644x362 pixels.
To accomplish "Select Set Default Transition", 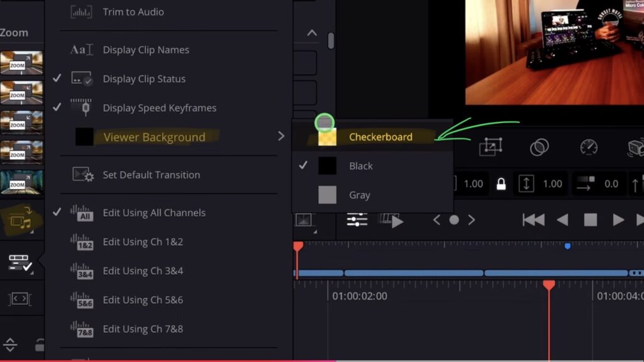I will pyautogui.click(x=151, y=175).
